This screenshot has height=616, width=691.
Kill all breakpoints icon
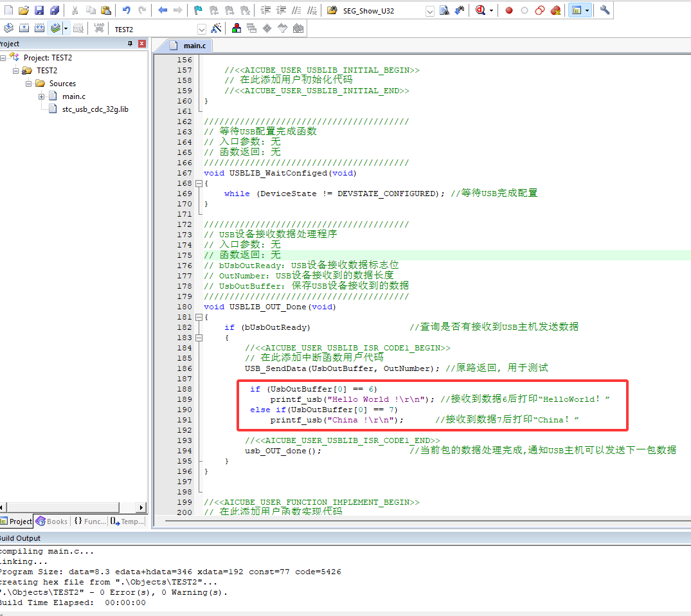point(555,10)
